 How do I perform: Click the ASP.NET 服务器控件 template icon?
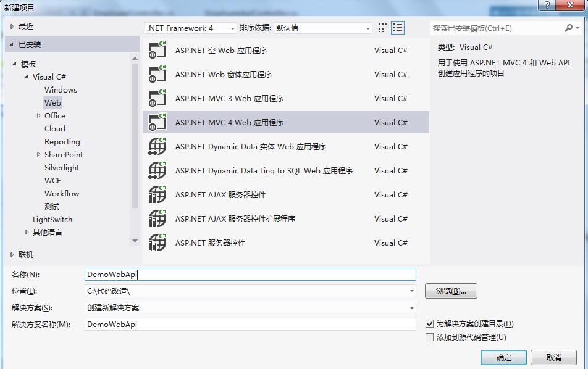pyautogui.click(x=157, y=243)
